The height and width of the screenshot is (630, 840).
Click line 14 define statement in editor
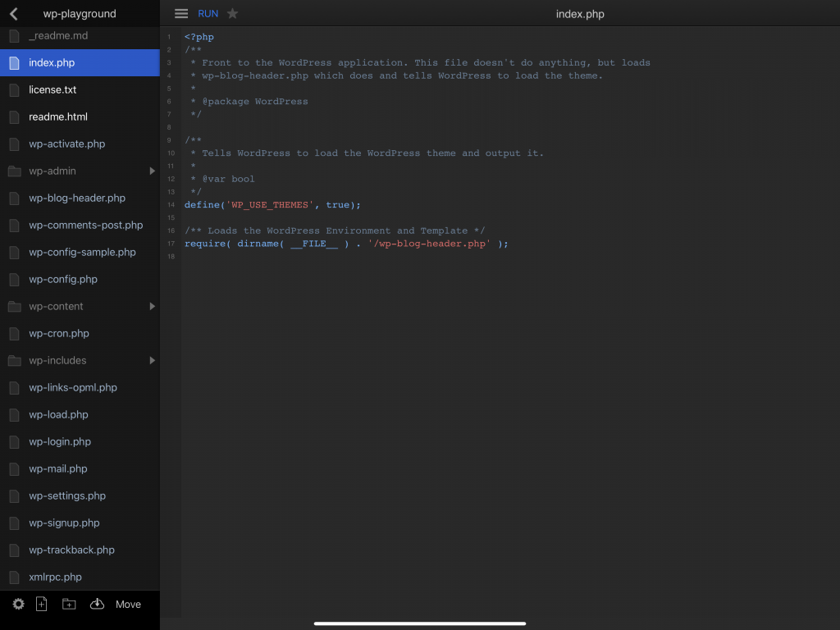[x=272, y=205]
